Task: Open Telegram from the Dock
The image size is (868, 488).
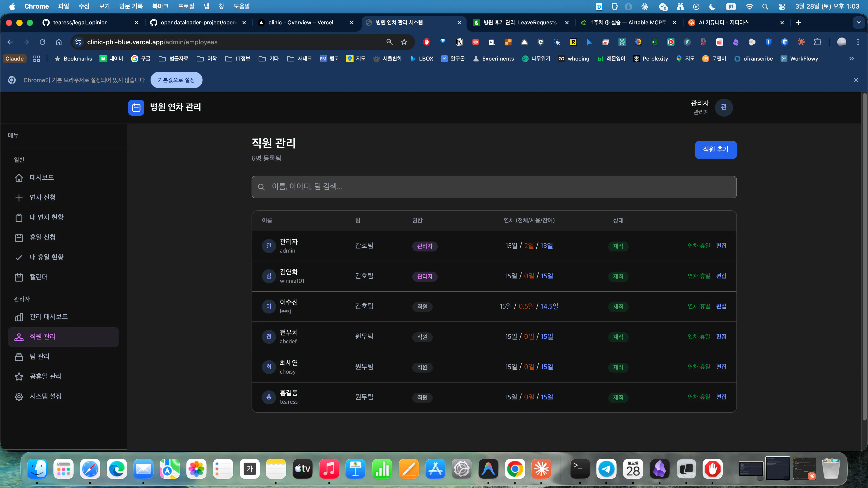Action: coord(606,469)
